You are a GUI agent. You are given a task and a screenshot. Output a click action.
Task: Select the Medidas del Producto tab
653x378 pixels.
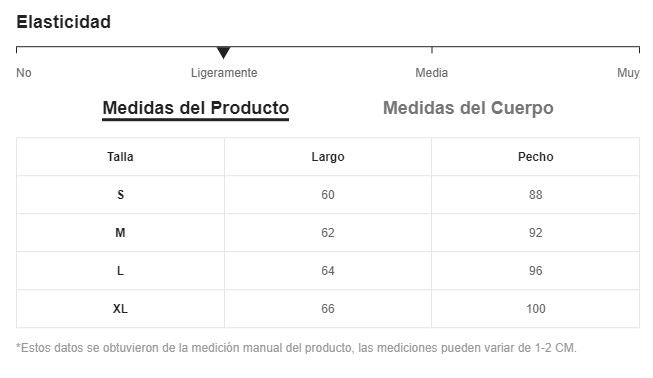(x=196, y=108)
